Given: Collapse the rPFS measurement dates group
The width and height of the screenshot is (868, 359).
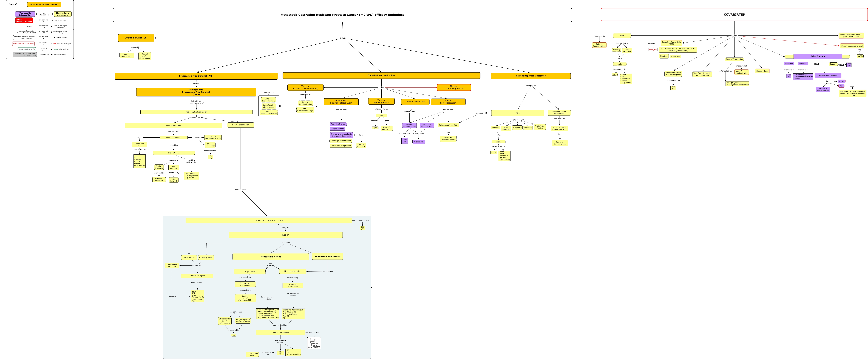Looking at the screenshot, I should [280, 106].
